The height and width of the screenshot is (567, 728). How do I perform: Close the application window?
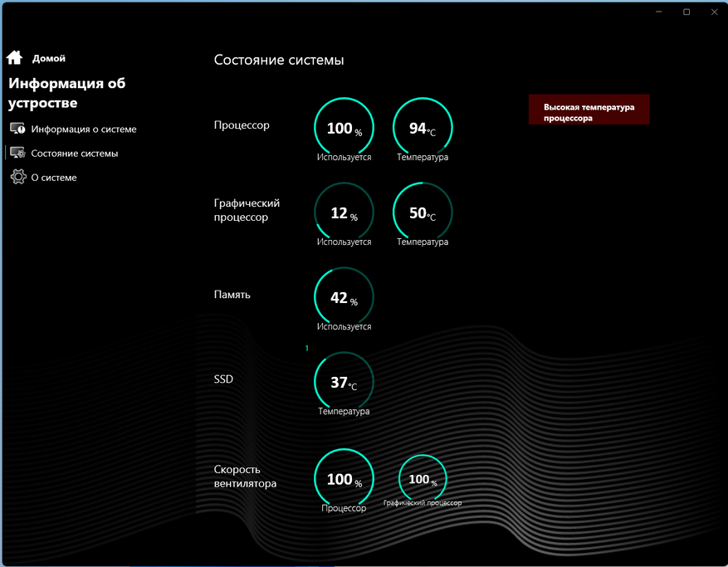[x=715, y=12]
